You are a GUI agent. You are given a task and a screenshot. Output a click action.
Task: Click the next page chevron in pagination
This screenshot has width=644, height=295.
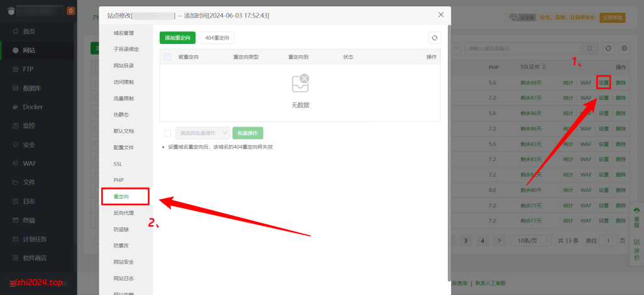tap(499, 240)
